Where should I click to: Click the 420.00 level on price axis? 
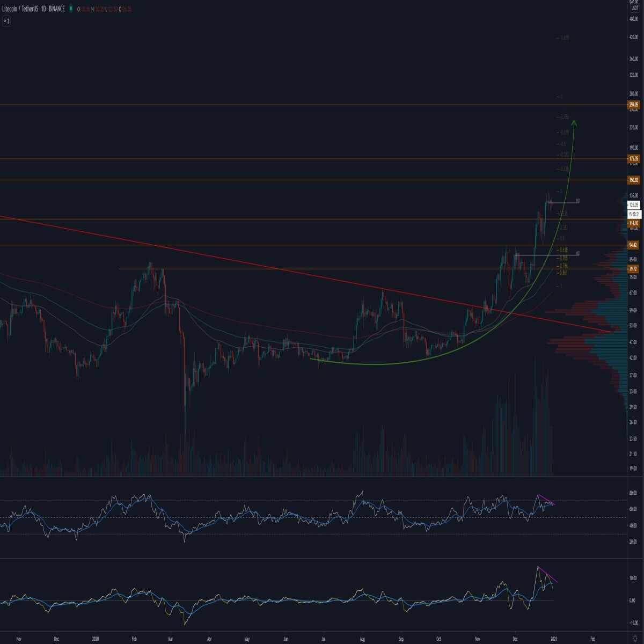(x=633, y=37)
